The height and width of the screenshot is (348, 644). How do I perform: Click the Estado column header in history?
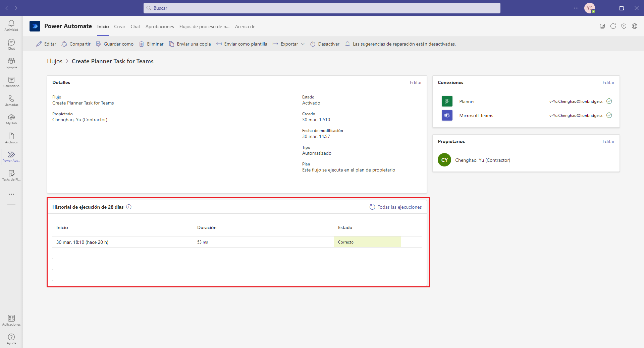pos(345,227)
